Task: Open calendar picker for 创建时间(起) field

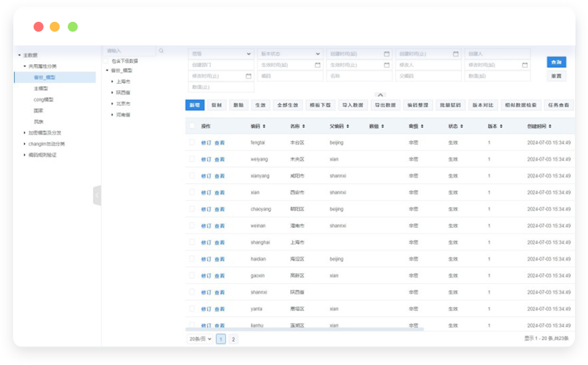Action: tap(387, 54)
